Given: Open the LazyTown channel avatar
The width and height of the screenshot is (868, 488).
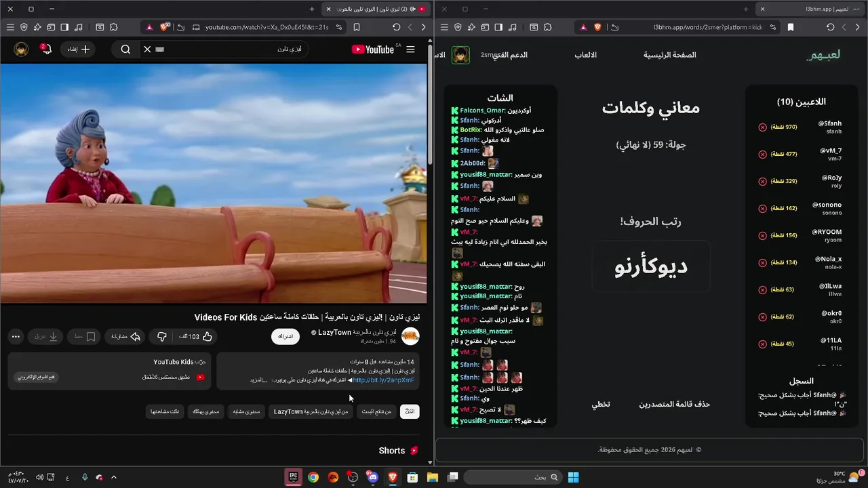Looking at the screenshot, I should (410, 336).
